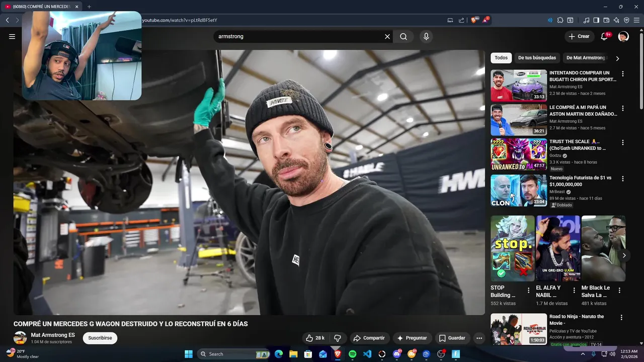Open the YouTube hamburger guide menu
Viewport: 644px width, 362px height.
point(12,37)
